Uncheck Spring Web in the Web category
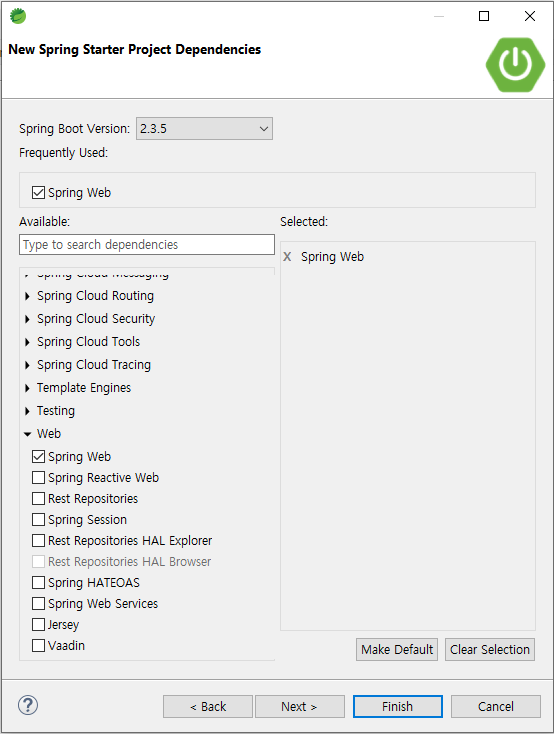This screenshot has height=734, width=554. coord(38,456)
